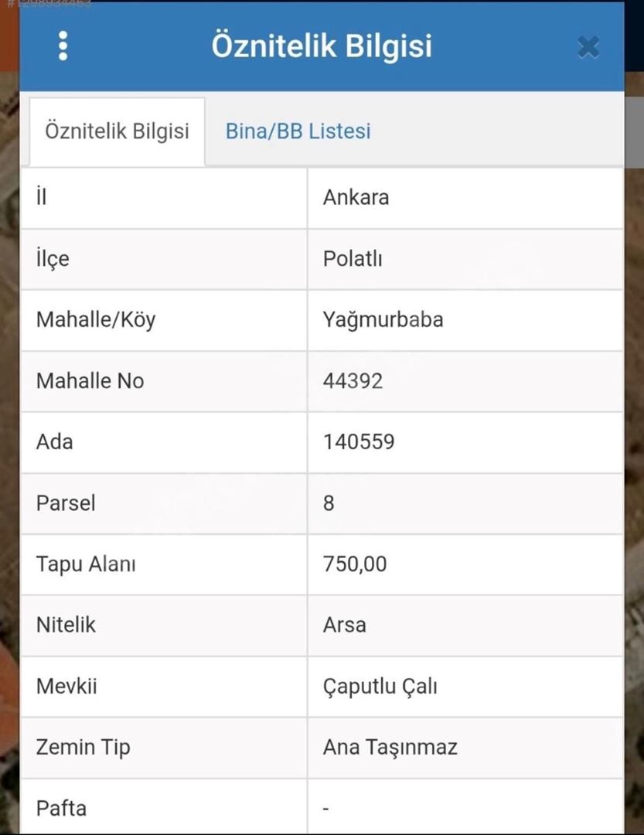Click the Polatlı district value

coord(353,259)
